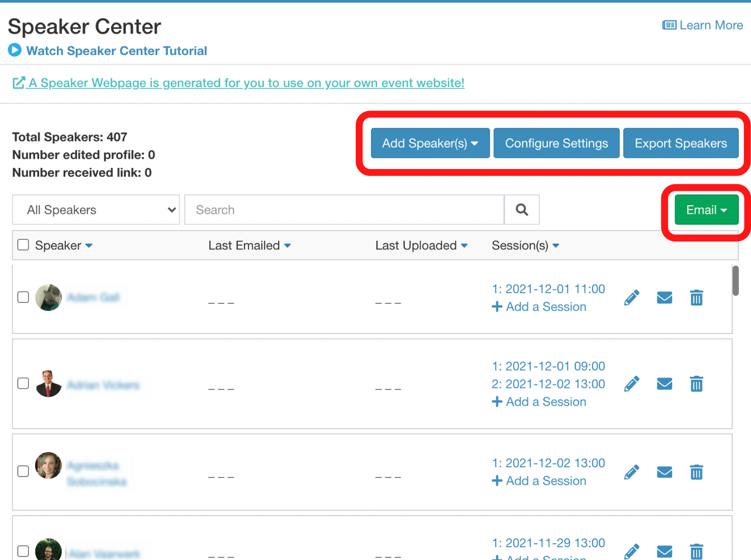Click the Configure Settings button
Screen dimensions: 751x560
[x=556, y=143]
